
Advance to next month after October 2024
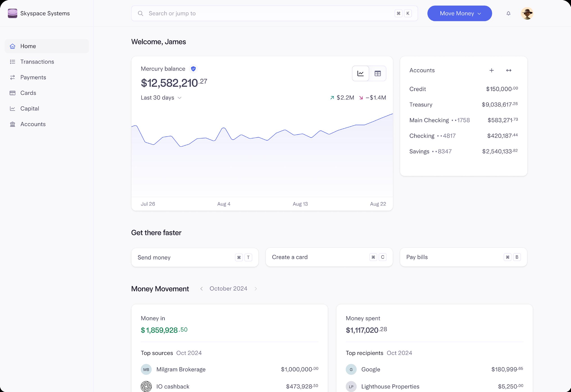tap(255, 288)
